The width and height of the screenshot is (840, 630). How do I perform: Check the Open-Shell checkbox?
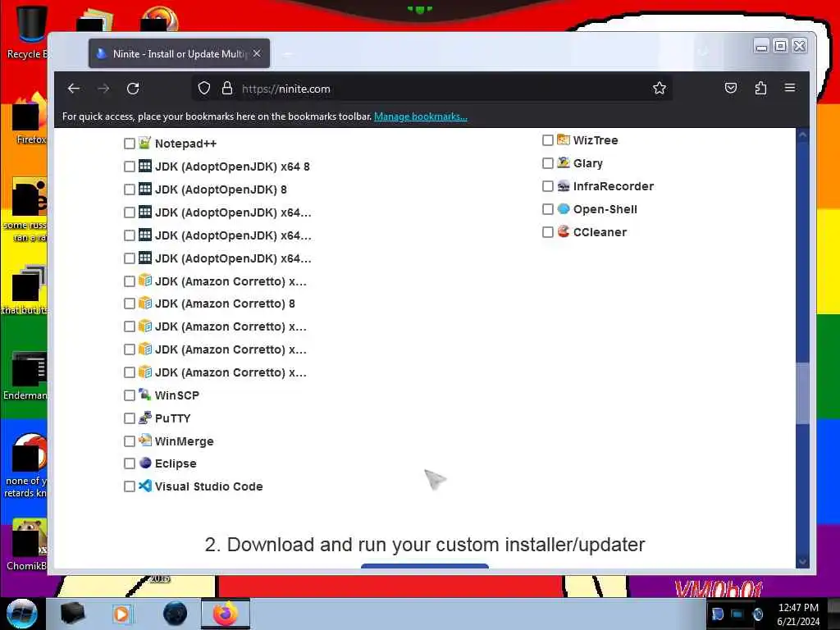coord(547,209)
